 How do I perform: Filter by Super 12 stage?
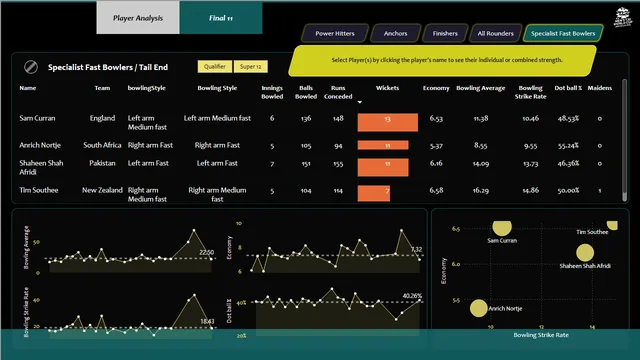pyautogui.click(x=251, y=67)
